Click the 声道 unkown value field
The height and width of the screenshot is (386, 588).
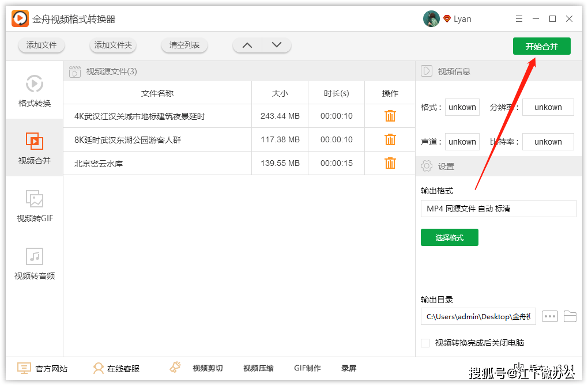462,142
